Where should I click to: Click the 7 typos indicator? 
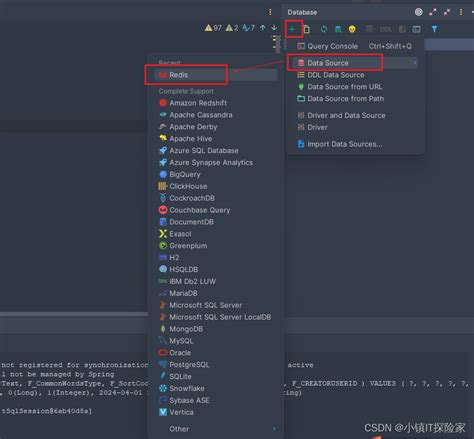[249, 28]
